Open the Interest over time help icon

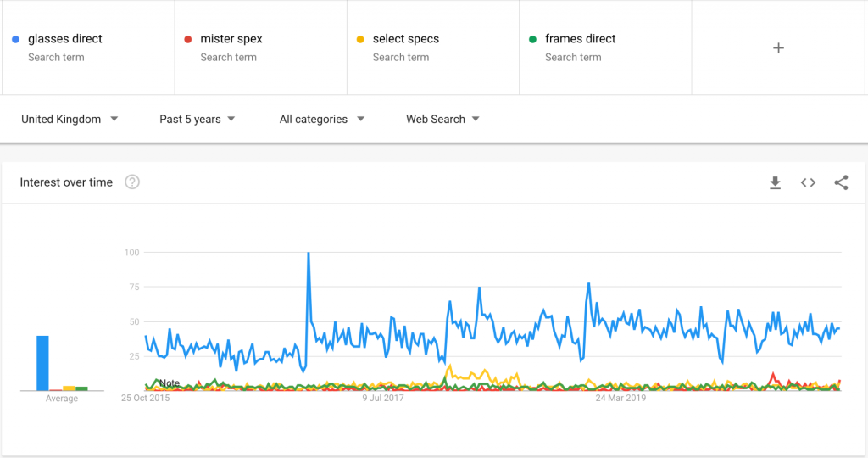coord(132,182)
